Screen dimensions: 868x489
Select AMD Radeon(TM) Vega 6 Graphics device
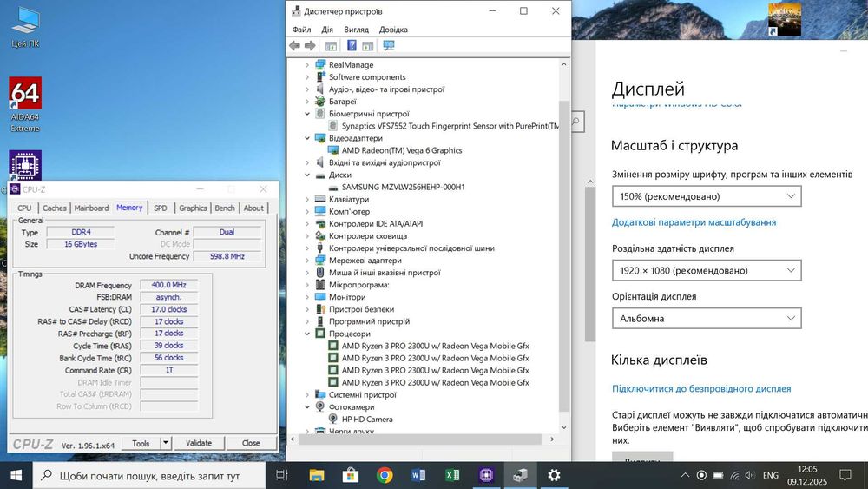point(401,150)
